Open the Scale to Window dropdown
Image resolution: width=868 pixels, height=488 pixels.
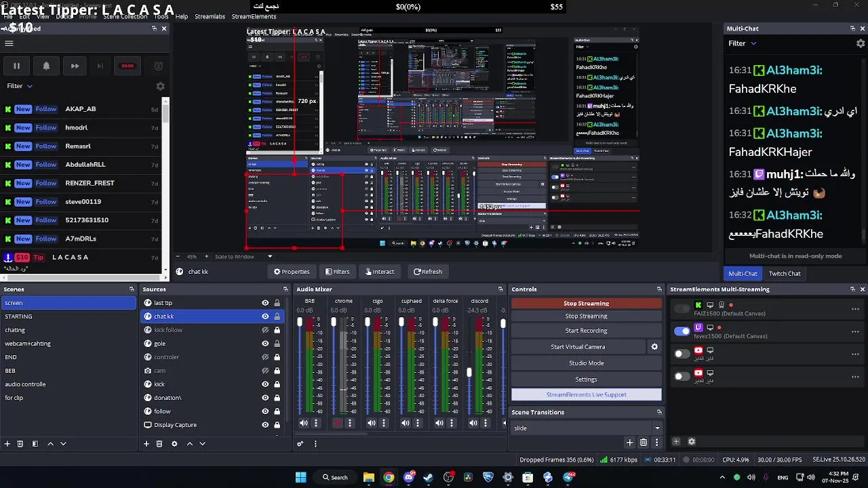[243, 256]
